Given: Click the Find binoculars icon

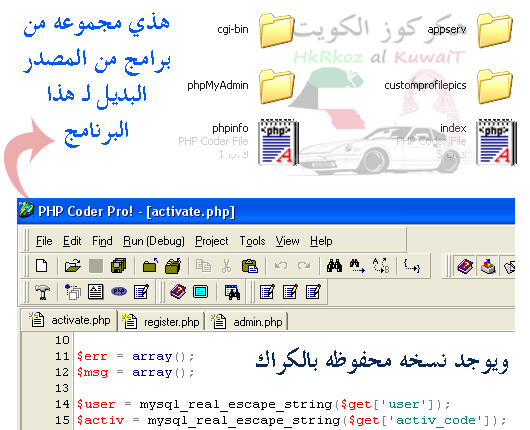Looking at the screenshot, I should [334, 266].
